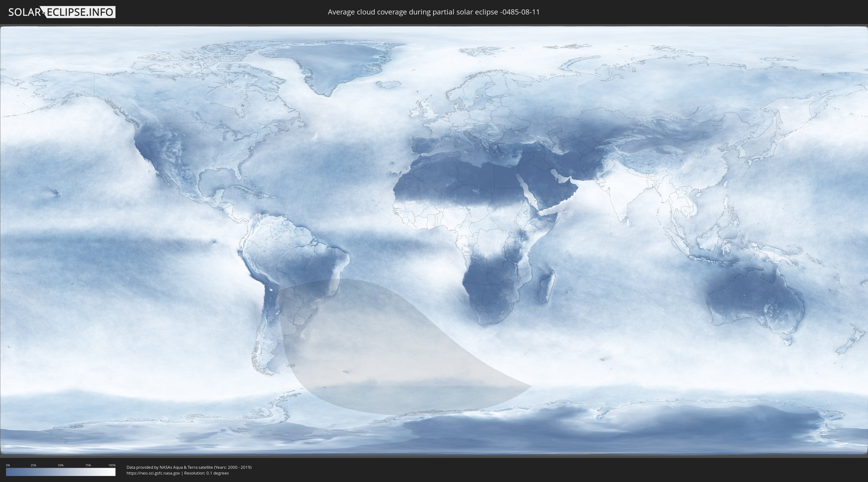The image size is (868, 482).
Task: Click on Madagascar island on the map
Action: [x=547, y=287]
